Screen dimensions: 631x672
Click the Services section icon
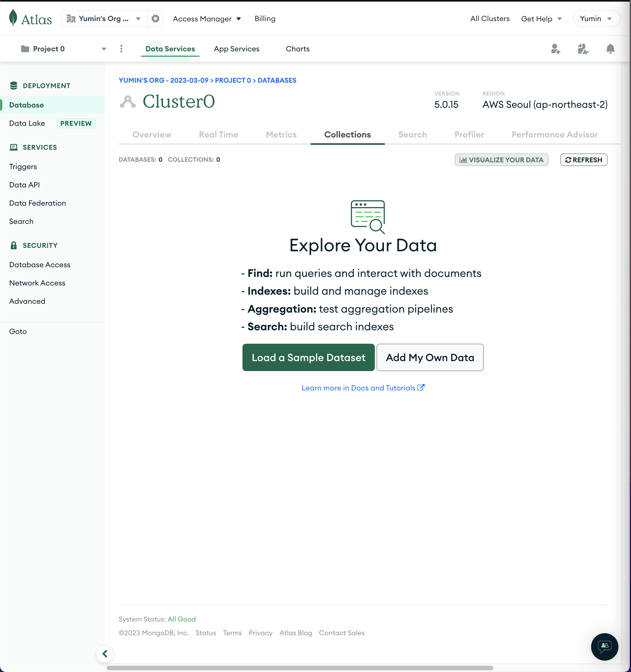(x=13, y=147)
